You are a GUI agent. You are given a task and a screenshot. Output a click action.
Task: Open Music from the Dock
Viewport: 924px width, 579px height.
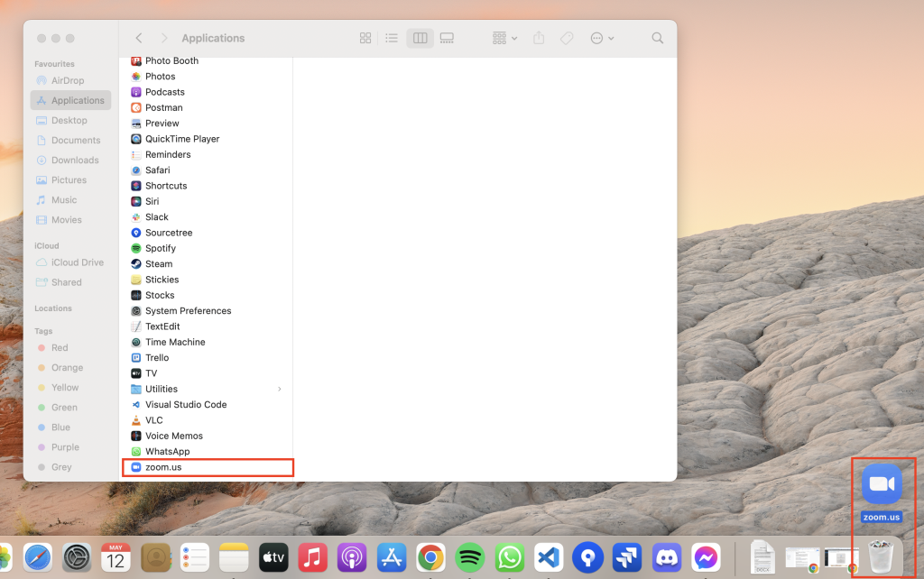coord(312,557)
